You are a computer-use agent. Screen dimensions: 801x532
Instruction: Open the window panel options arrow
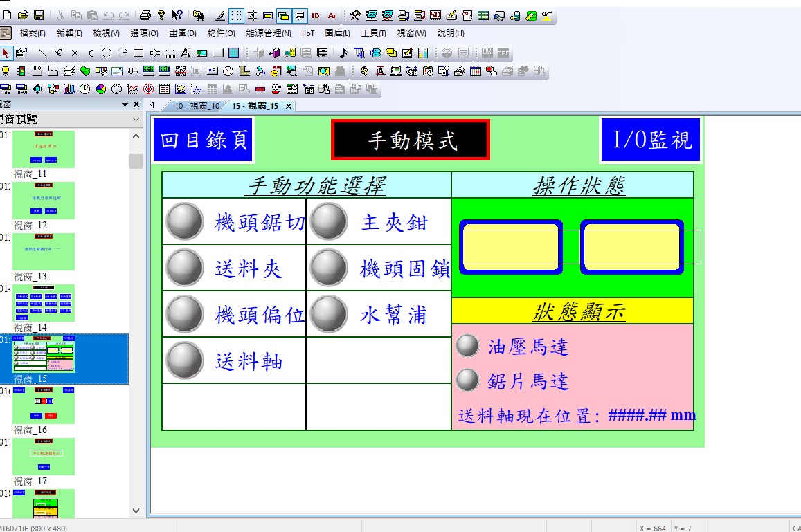[x=125, y=104]
